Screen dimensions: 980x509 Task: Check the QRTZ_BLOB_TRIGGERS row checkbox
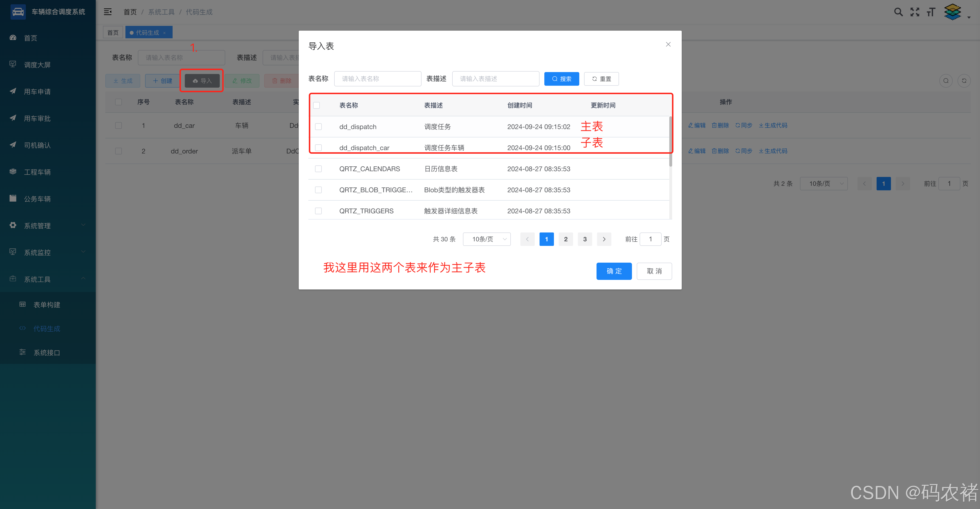[x=318, y=190]
